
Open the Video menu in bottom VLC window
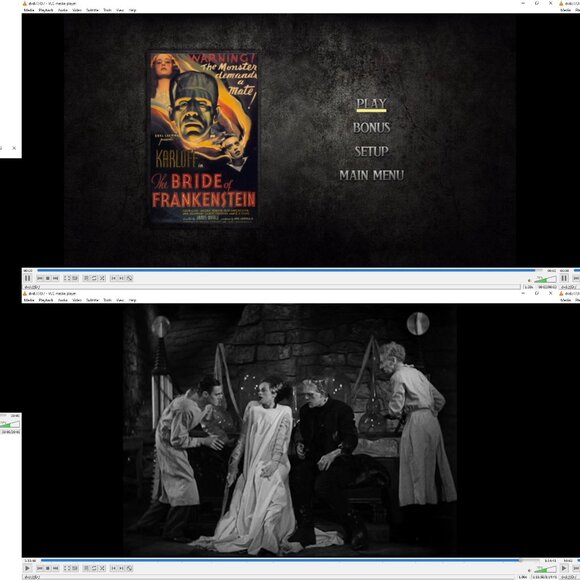[77, 300]
